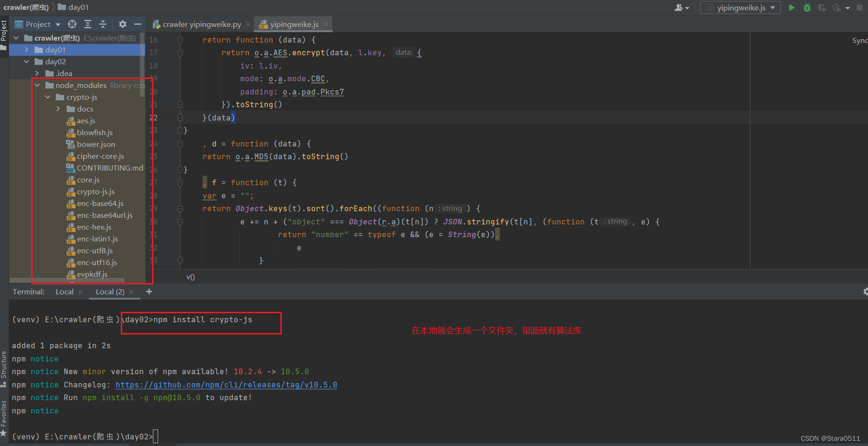The width and height of the screenshot is (868, 446).
Task: Close the crawler yipingweike.py editor tab
Action: (x=248, y=24)
